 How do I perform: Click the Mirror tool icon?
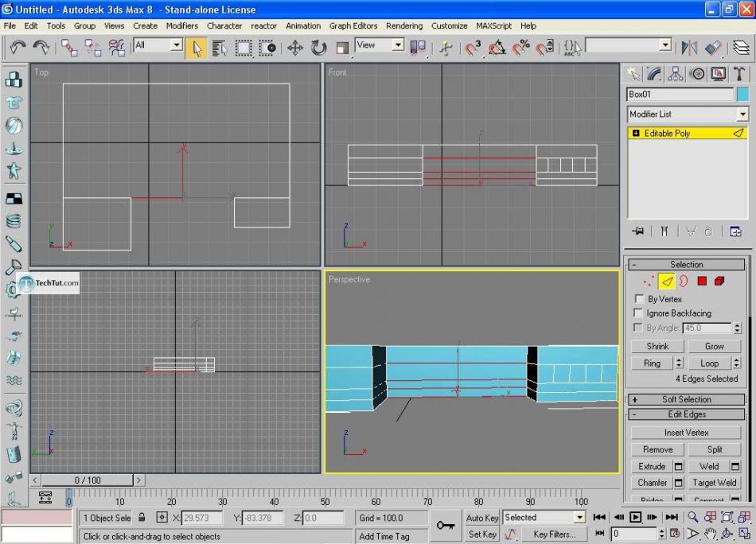(689, 48)
